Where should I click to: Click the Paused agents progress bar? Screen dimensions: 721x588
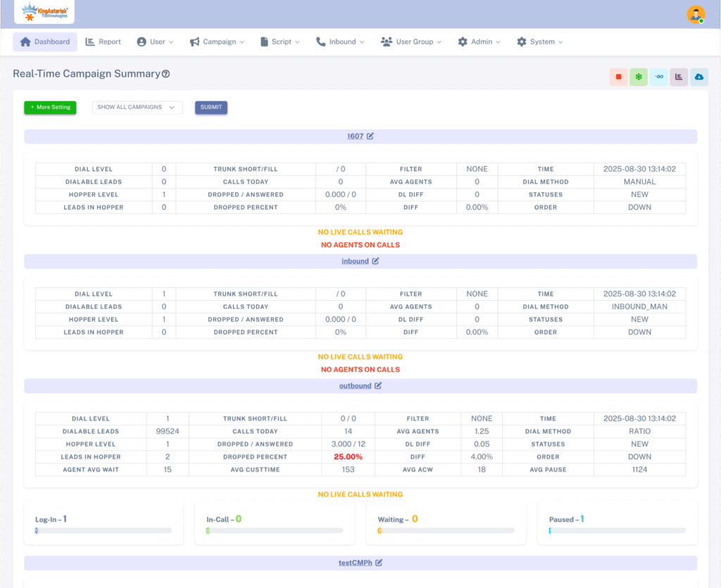pos(617,530)
